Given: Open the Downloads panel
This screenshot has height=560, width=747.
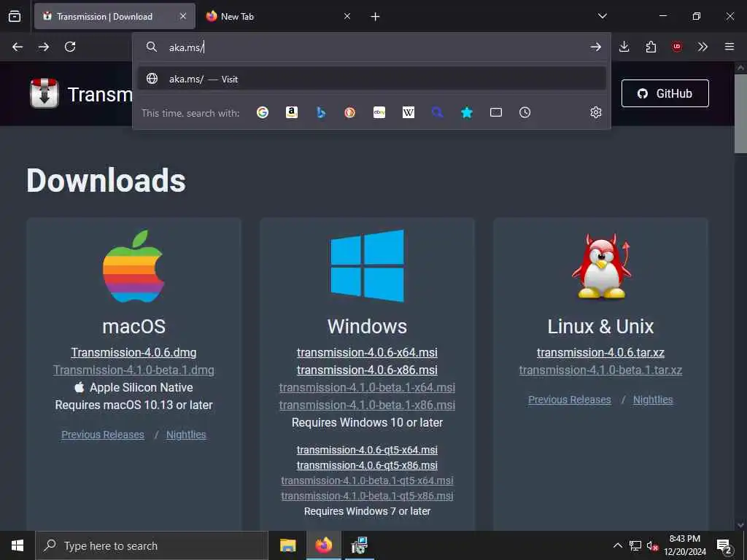Looking at the screenshot, I should (x=624, y=47).
